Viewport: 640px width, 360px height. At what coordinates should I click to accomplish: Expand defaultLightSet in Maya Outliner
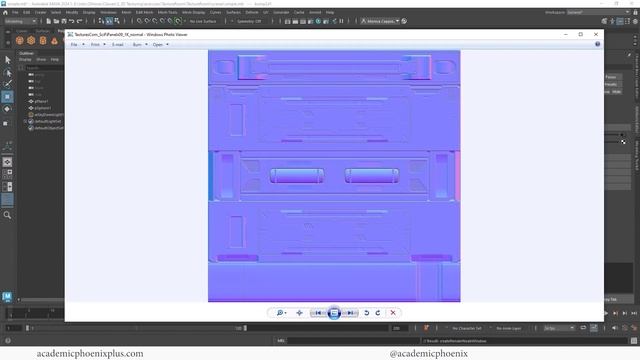25,121
